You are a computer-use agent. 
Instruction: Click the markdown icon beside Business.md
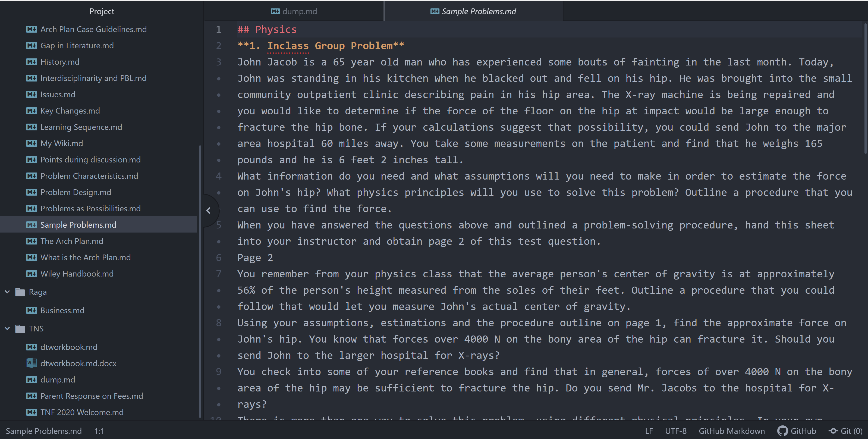coord(31,310)
